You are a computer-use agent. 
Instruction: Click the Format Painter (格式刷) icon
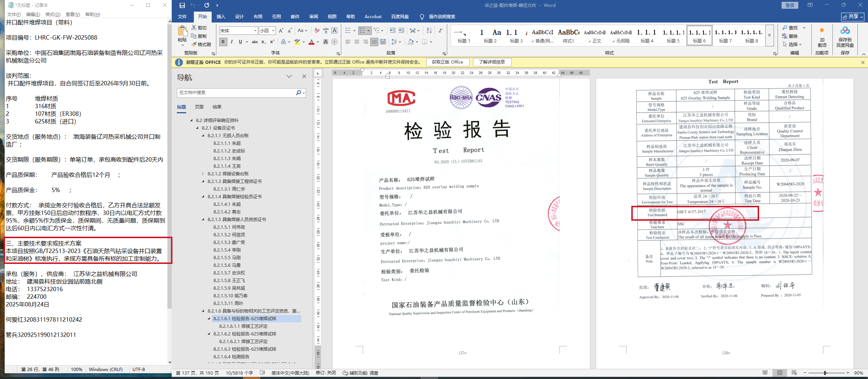[x=194, y=44]
